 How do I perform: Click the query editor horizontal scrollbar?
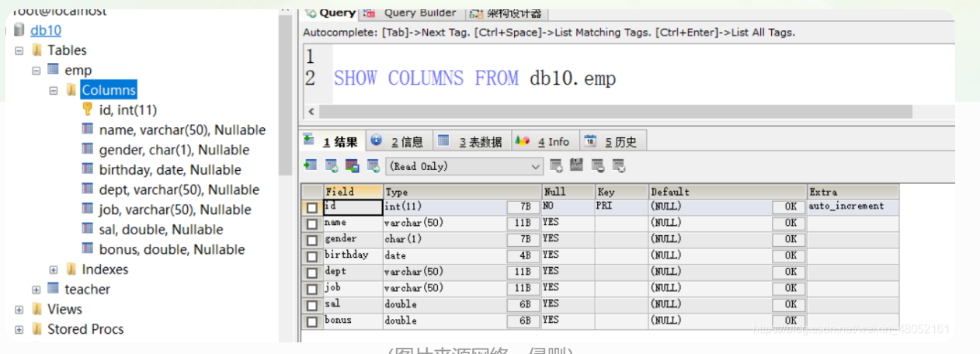(621, 112)
